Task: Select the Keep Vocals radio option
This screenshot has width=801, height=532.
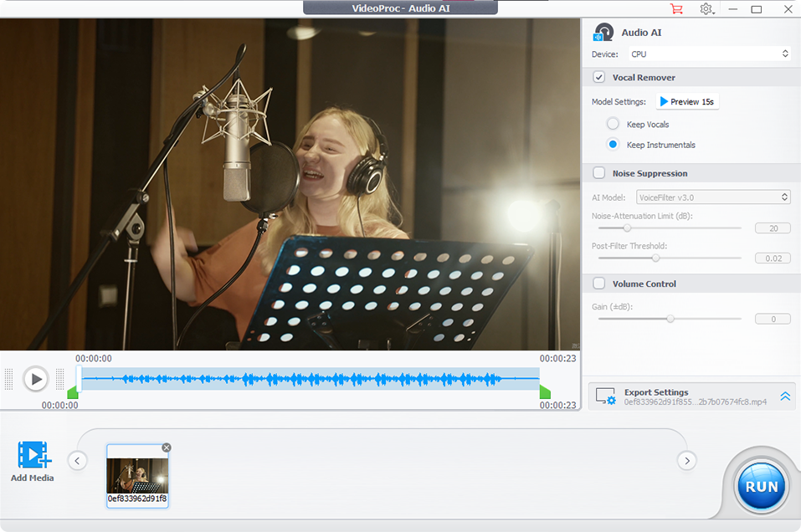Action: pyautogui.click(x=613, y=124)
